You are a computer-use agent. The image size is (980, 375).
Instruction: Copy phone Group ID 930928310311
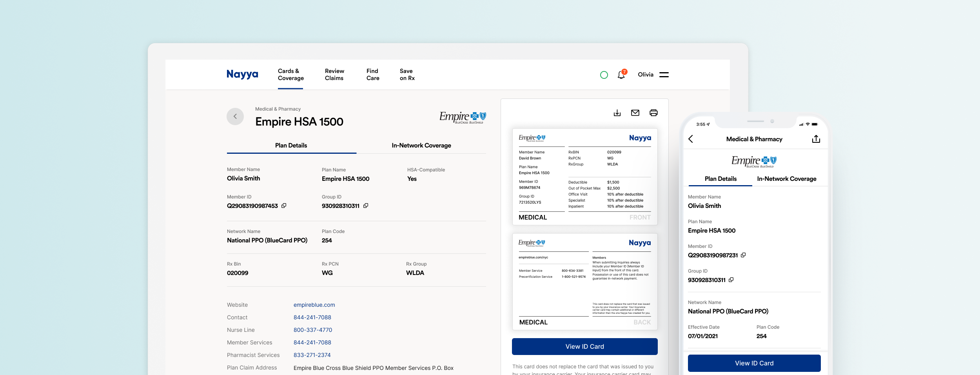[731, 280]
